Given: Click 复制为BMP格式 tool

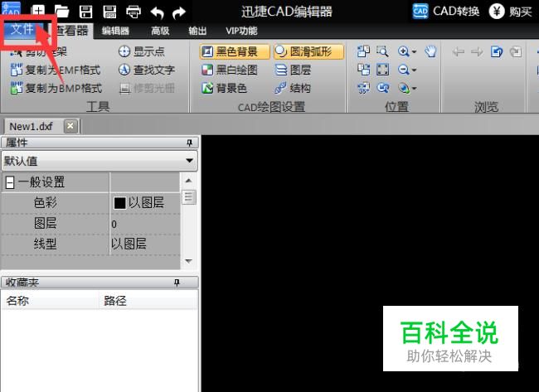Looking at the screenshot, I should [x=56, y=89].
